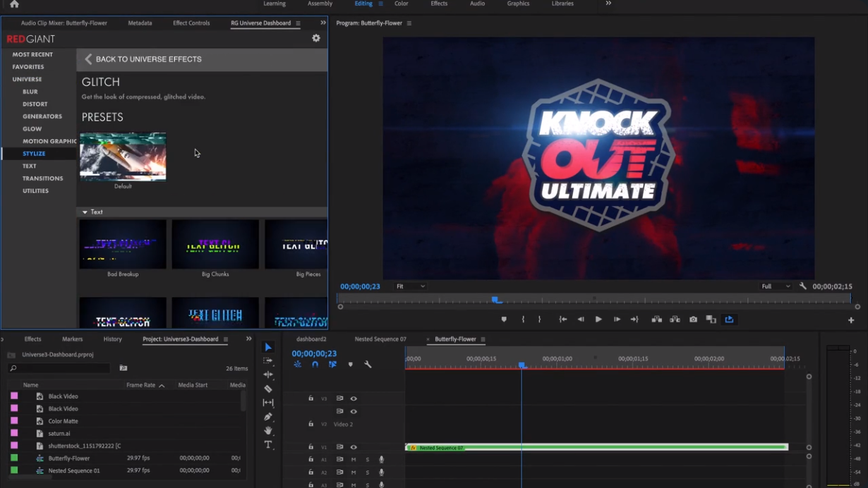Select the Selection tool arrow
Image resolution: width=868 pixels, height=488 pixels.
click(x=268, y=347)
